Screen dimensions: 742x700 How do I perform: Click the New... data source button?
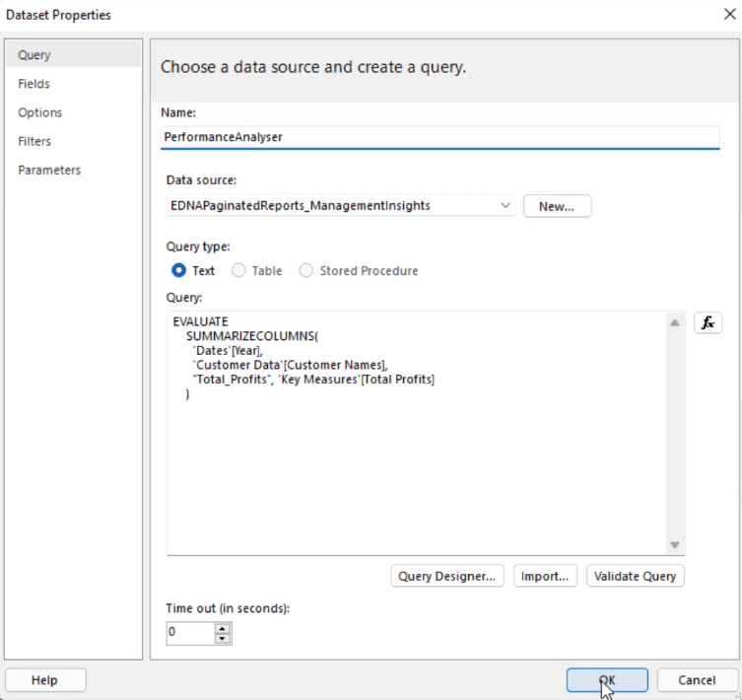557,206
